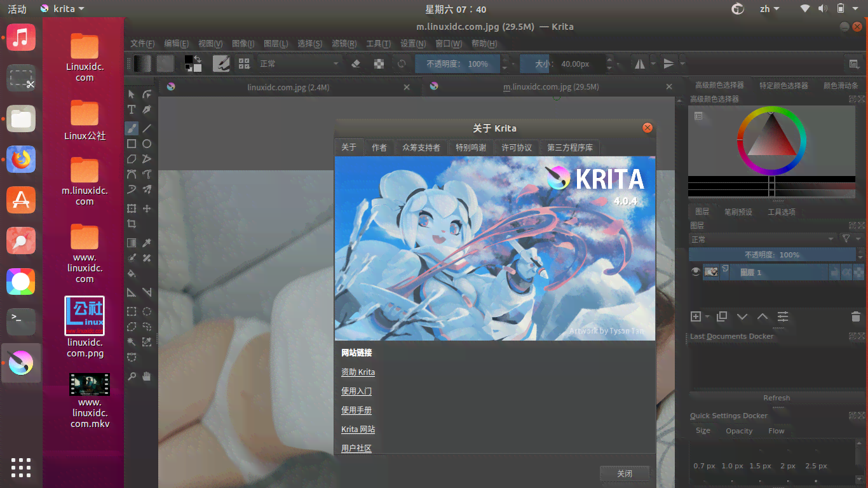Image resolution: width=868 pixels, height=488 pixels.
Task: Open toolbar blending mode 正常 dropdown
Action: pyautogui.click(x=299, y=64)
